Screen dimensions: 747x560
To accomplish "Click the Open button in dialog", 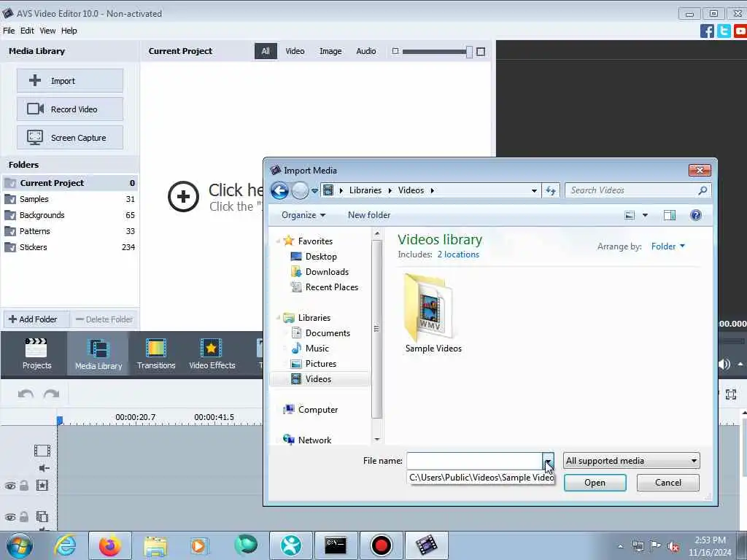I will (595, 483).
